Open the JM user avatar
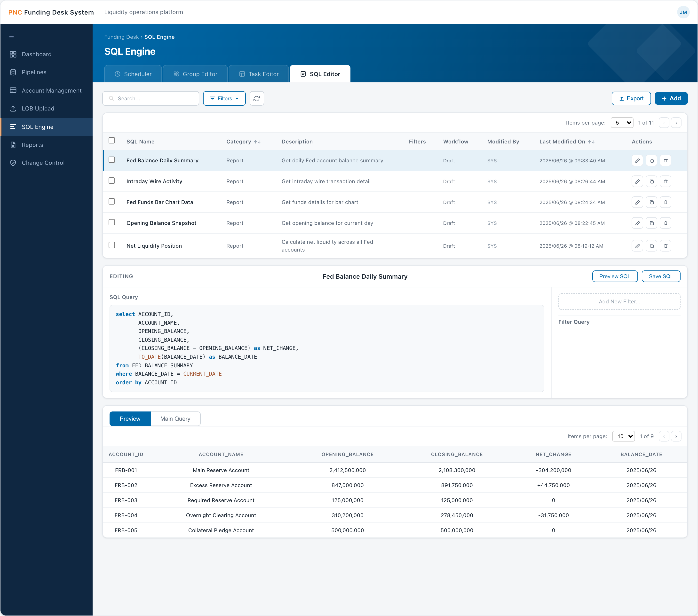 (683, 12)
